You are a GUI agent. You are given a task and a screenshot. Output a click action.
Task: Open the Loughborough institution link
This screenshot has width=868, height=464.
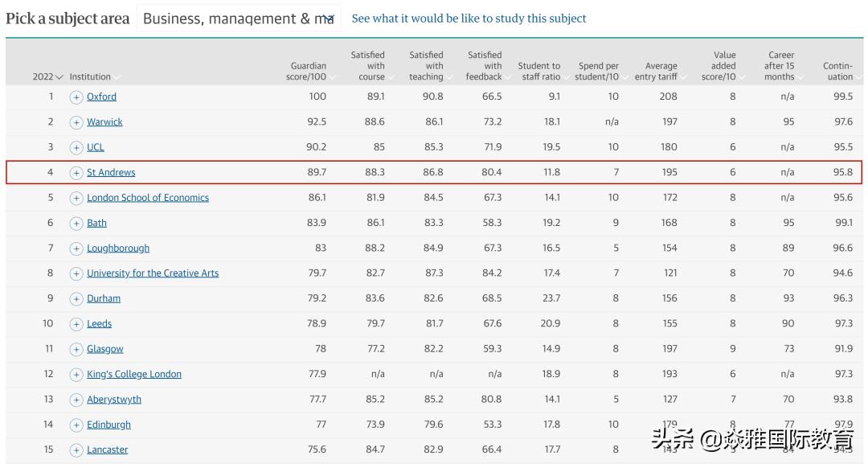[x=118, y=248]
